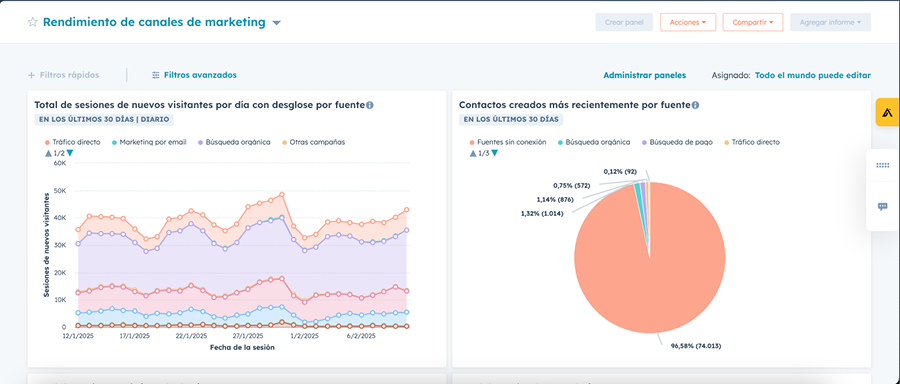Image resolution: width=900 pixels, height=384 pixels.
Task: Toggle the Búsqueda orgánica series in sessions legend
Action: pos(234,142)
